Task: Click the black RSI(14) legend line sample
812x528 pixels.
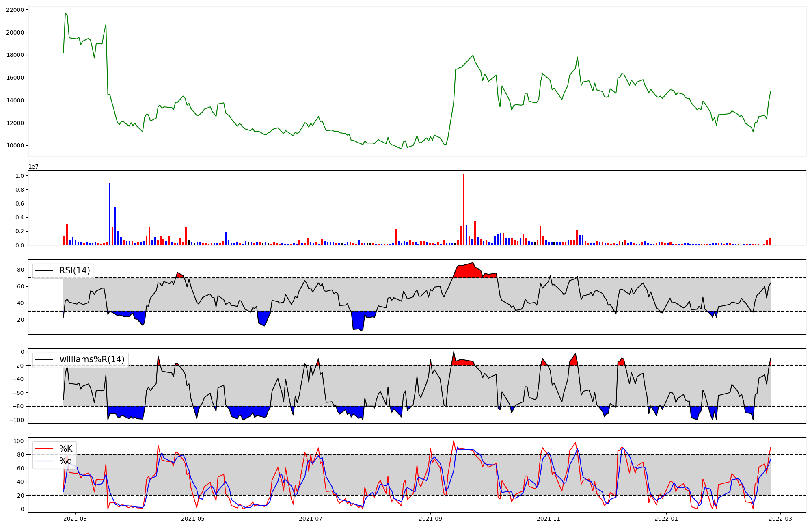Action: pos(45,270)
